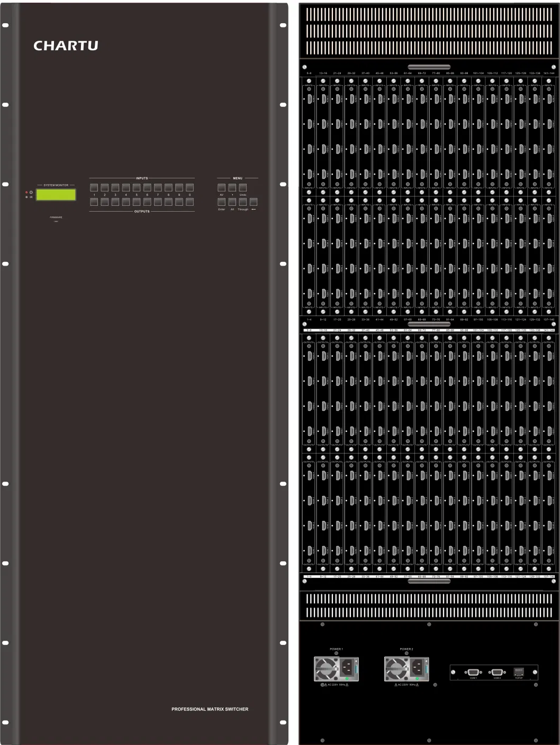Click the INPUTS section label

pos(141,178)
